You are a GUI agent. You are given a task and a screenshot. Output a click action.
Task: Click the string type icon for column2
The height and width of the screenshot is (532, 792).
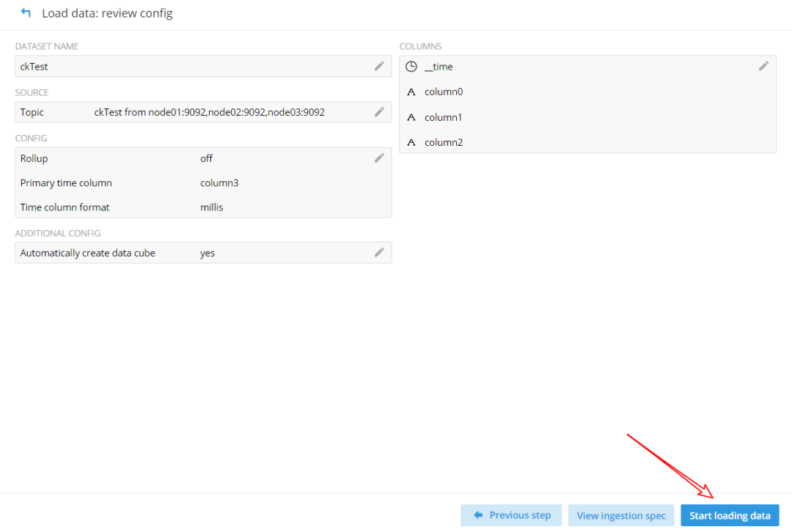[x=411, y=143]
